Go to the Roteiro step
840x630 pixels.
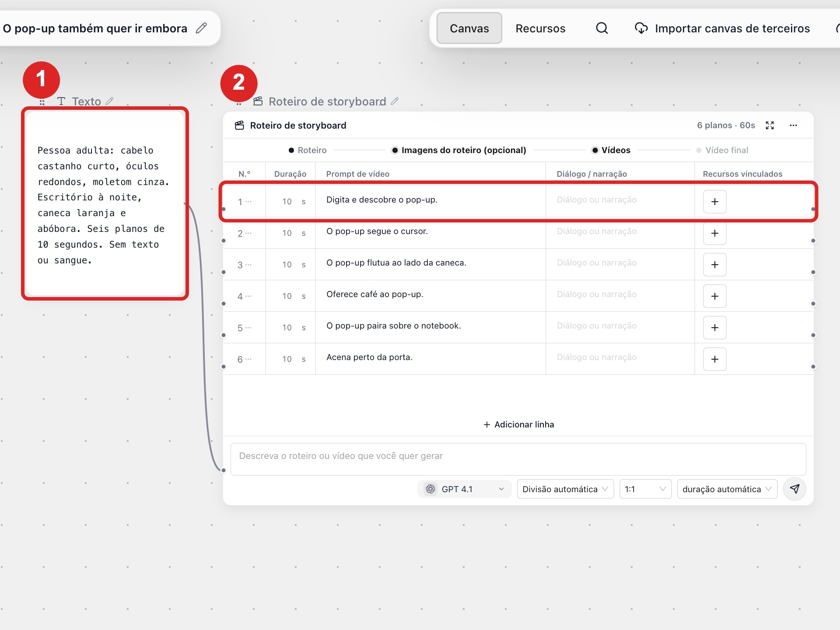(x=308, y=150)
